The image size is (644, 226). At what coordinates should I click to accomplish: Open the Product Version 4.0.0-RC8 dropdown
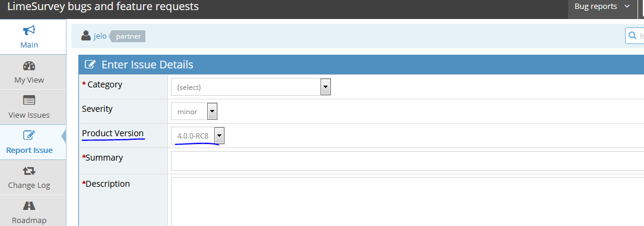pyautogui.click(x=198, y=136)
